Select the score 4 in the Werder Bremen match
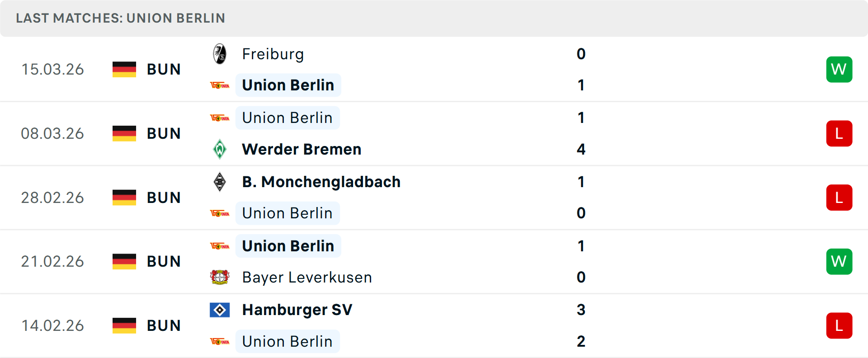This screenshot has width=868, height=358. 581,149
